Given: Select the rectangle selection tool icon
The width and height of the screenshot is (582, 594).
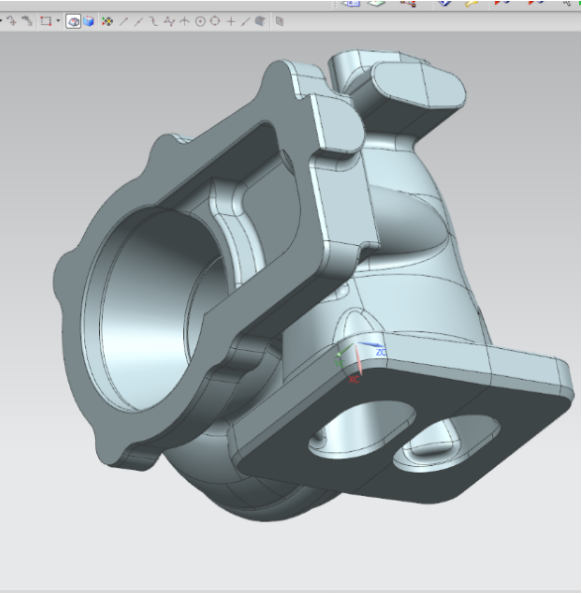Looking at the screenshot, I should (x=46, y=21).
